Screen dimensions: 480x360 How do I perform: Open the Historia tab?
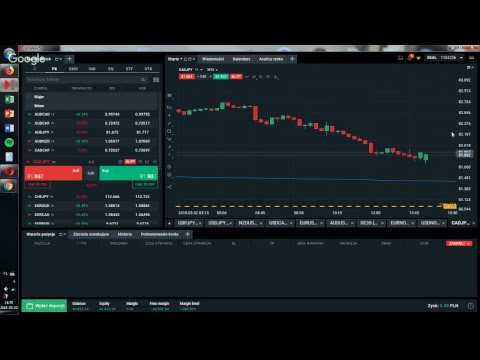coord(125,234)
